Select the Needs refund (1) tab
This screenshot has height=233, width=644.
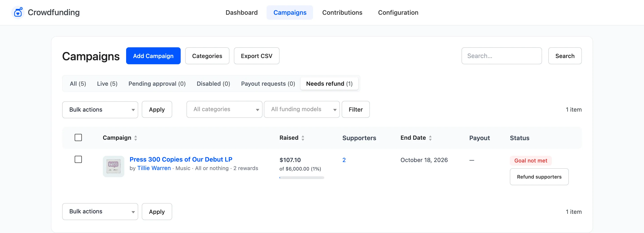pyautogui.click(x=329, y=83)
